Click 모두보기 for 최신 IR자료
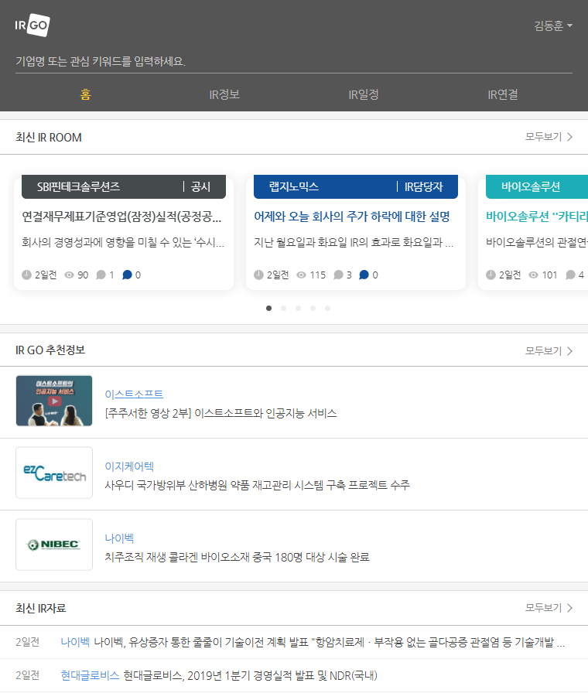This screenshot has width=588, height=700. coord(543,608)
